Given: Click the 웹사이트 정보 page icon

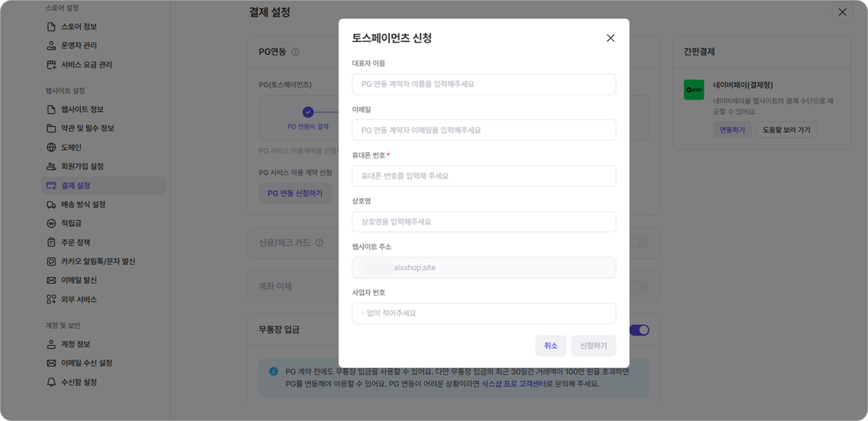Looking at the screenshot, I should click(51, 109).
